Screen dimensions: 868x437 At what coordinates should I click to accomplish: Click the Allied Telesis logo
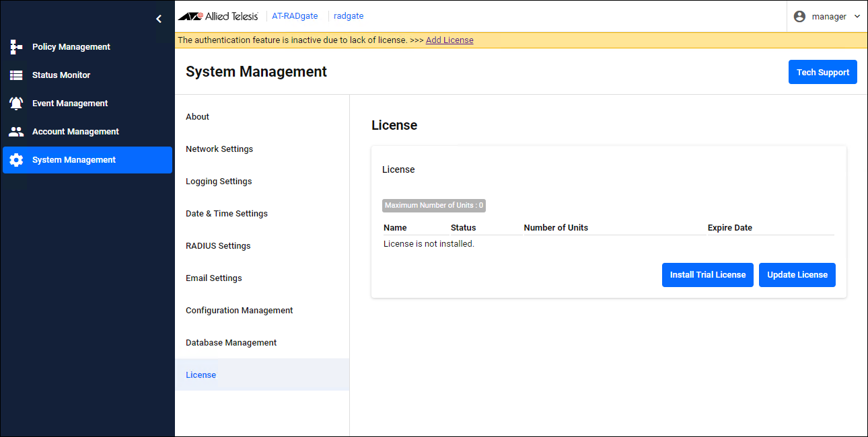point(218,16)
